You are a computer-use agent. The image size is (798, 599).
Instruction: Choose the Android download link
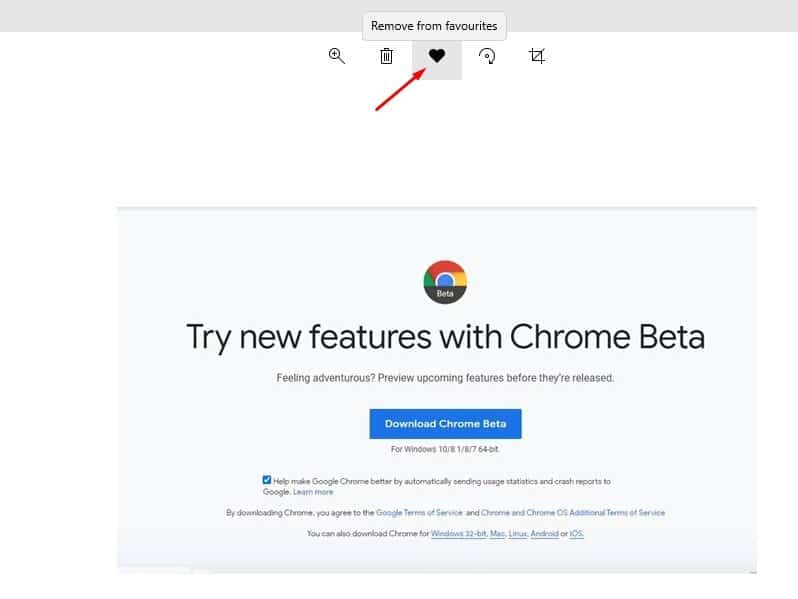click(x=545, y=533)
